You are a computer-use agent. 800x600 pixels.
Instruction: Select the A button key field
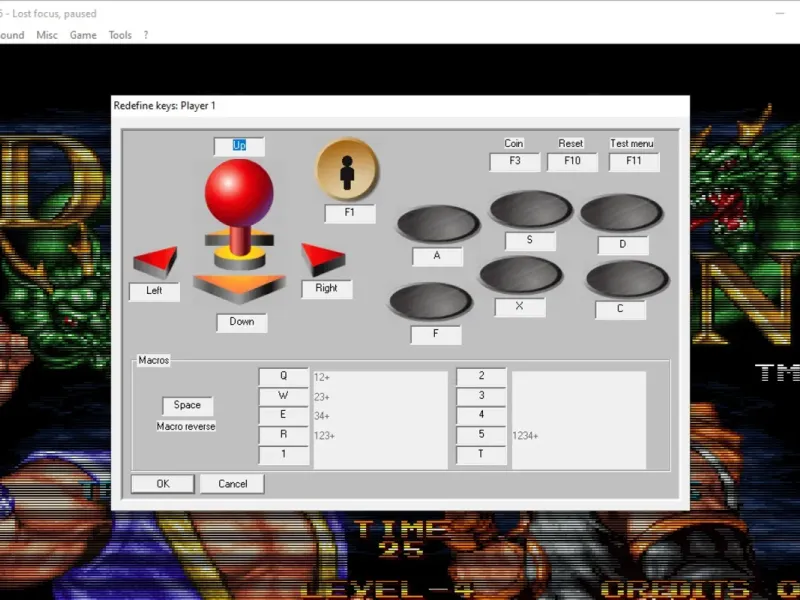(x=437, y=257)
